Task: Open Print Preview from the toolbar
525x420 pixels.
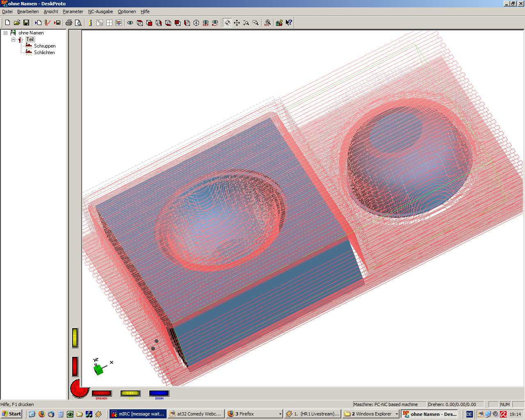Action: click(x=78, y=23)
